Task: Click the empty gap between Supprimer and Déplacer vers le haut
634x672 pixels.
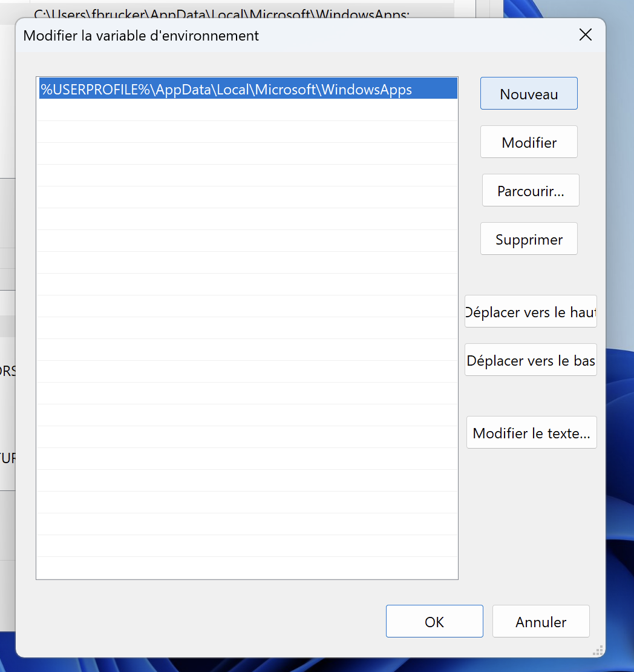Action: (529, 275)
